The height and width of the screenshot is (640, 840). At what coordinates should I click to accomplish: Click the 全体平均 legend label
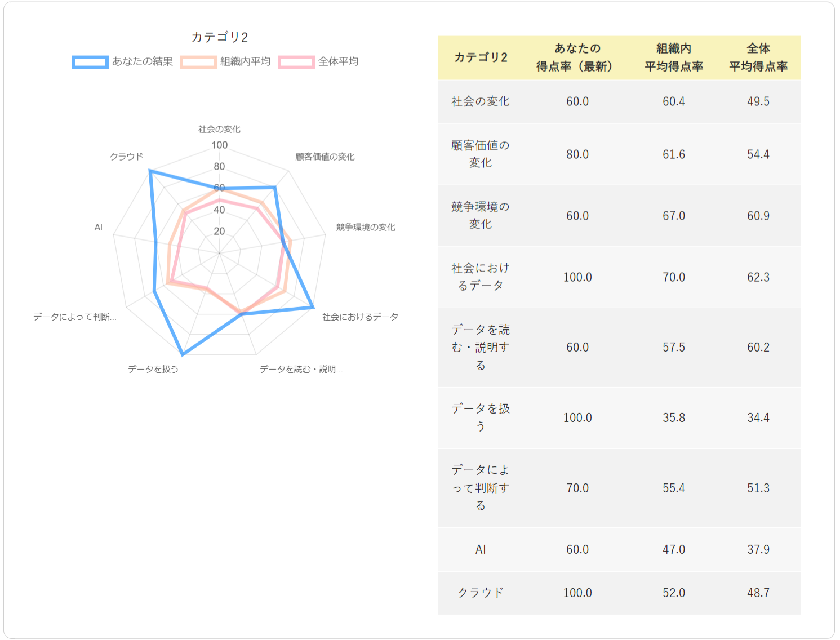(339, 61)
